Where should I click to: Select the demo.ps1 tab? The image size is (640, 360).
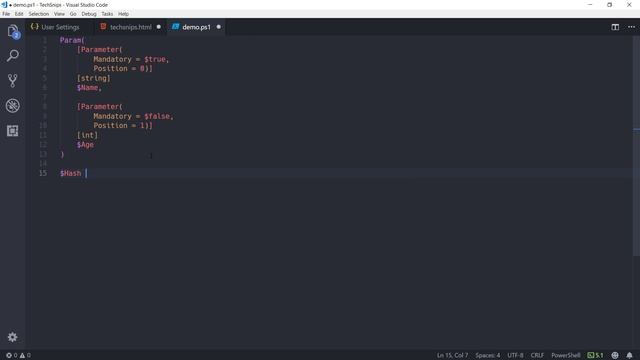coord(196,27)
